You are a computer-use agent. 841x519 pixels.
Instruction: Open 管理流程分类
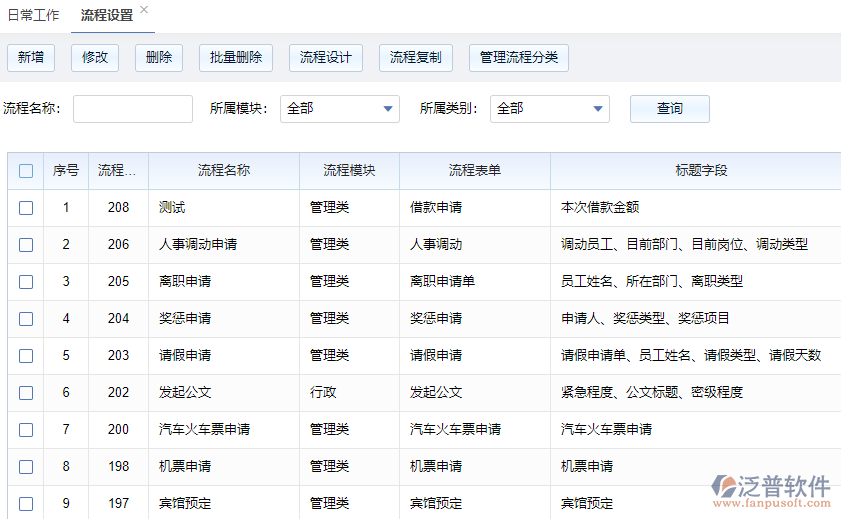tap(518, 58)
